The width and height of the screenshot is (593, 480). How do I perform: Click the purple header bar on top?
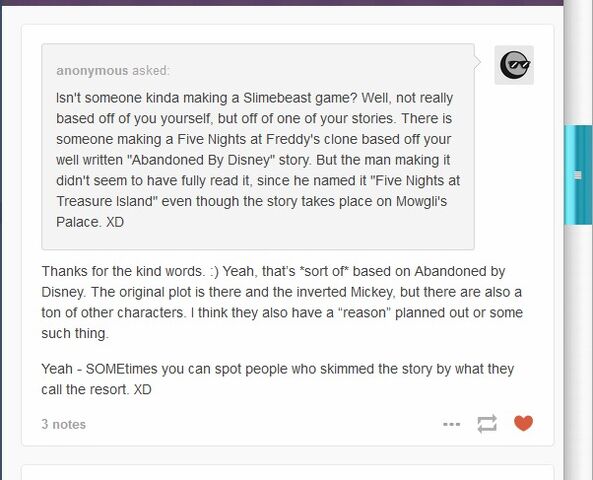[x=282, y=2]
